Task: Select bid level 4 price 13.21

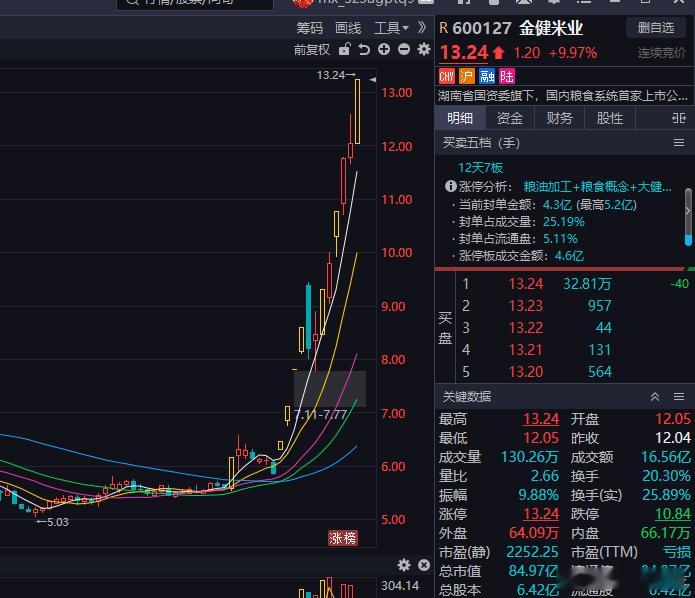Action: pyautogui.click(x=525, y=350)
